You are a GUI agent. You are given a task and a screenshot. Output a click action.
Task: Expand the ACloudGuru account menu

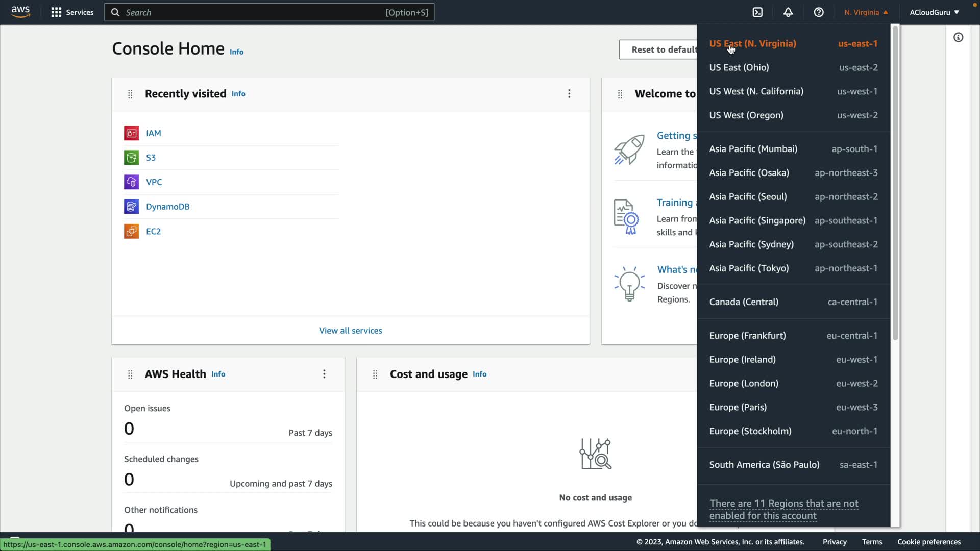point(934,12)
